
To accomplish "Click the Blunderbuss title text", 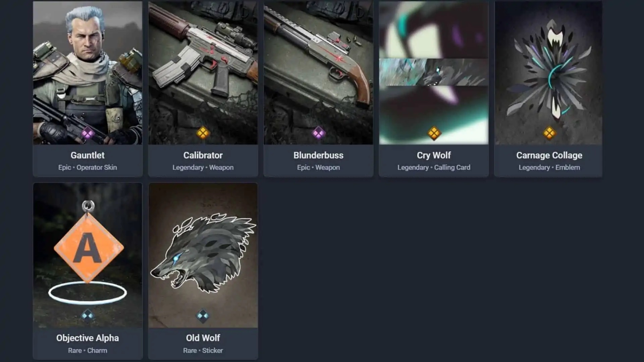I will 318,155.
